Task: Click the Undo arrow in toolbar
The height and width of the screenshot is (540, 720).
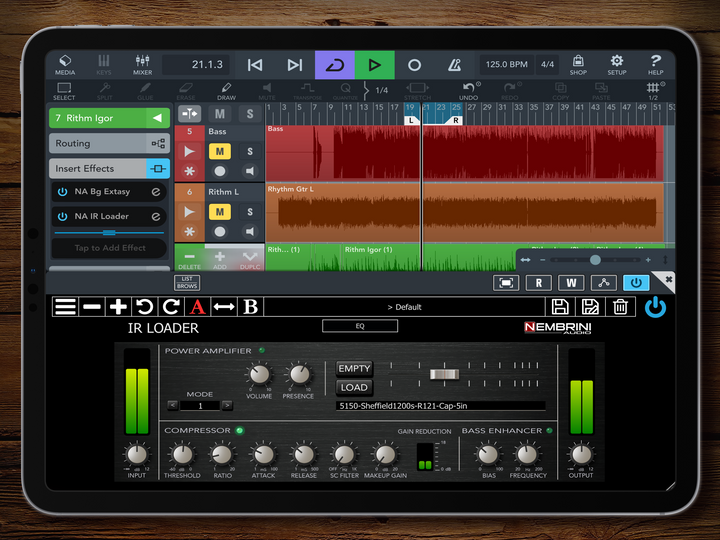Action: (x=467, y=91)
